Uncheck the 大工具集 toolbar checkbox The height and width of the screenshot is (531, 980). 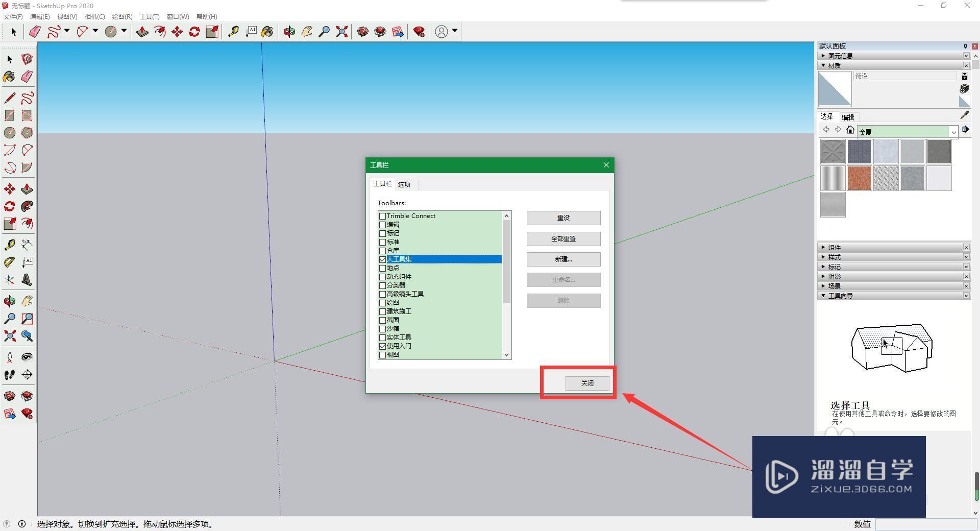click(382, 259)
